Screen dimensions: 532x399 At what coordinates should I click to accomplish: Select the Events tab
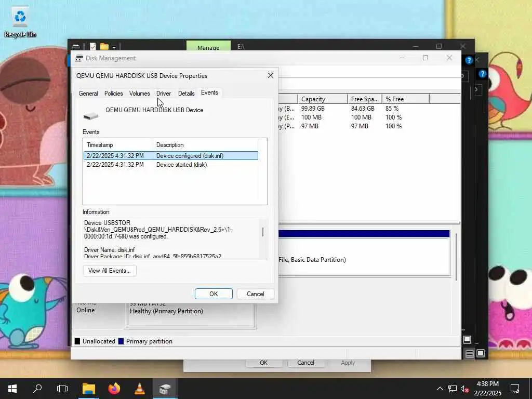[209, 92]
